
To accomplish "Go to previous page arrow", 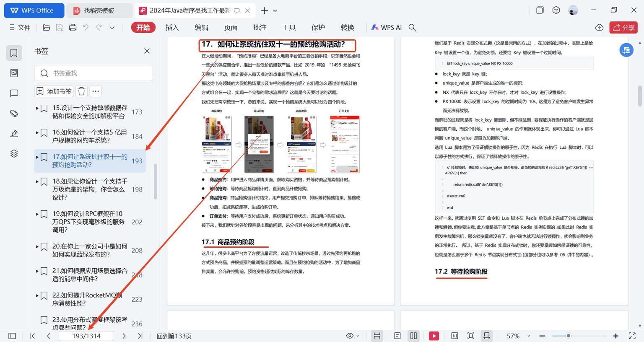I will [x=49, y=336].
